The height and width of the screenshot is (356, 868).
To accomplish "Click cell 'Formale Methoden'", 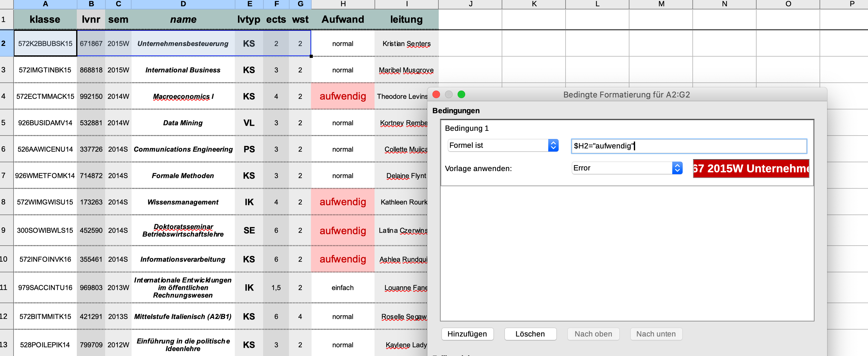I will pos(183,175).
